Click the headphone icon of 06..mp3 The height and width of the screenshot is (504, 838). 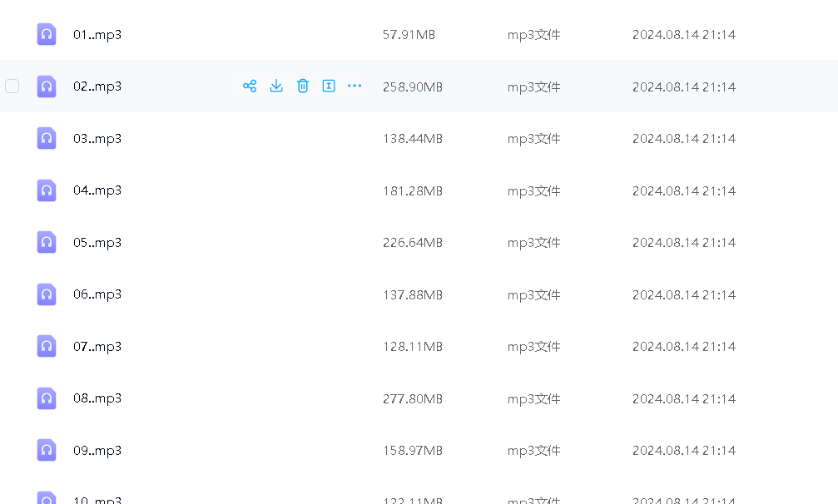pos(47,294)
